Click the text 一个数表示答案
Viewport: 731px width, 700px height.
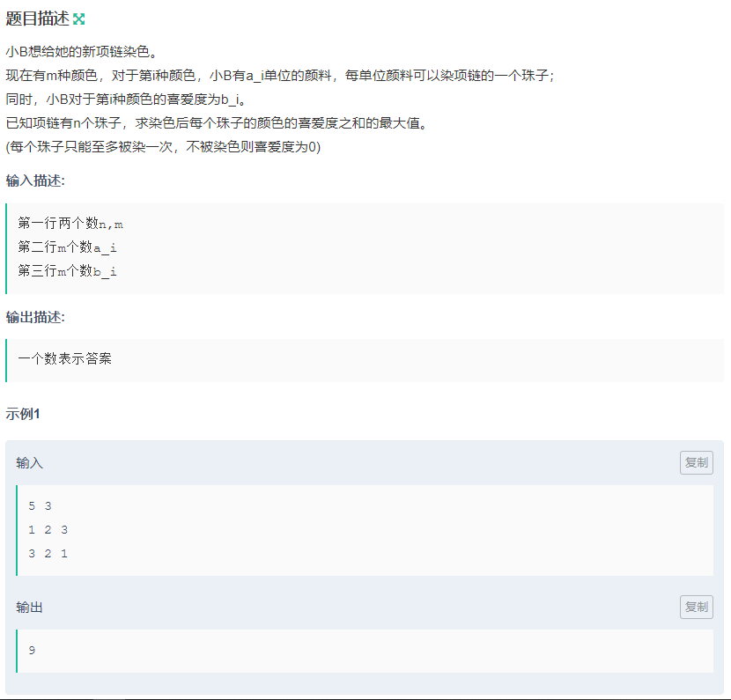[65, 358]
